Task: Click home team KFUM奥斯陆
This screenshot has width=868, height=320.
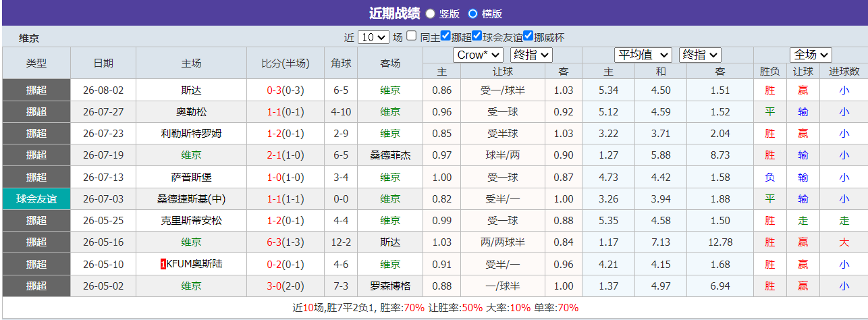Action: pyautogui.click(x=194, y=264)
